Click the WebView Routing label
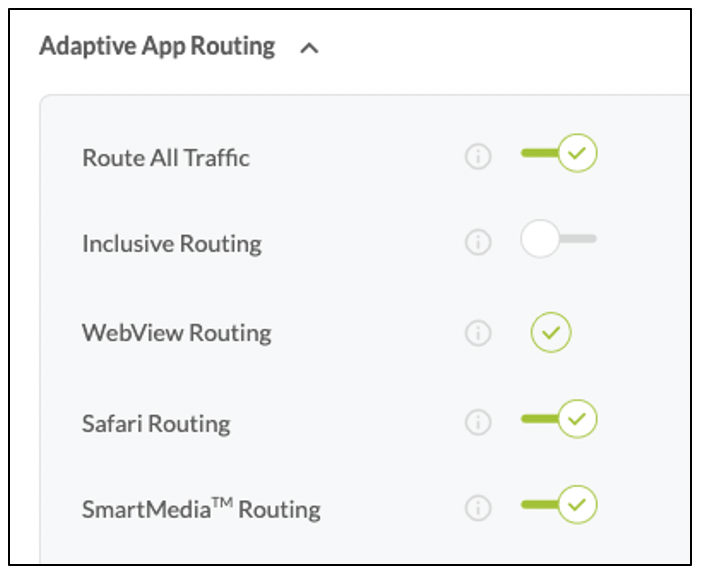 (x=176, y=333)
